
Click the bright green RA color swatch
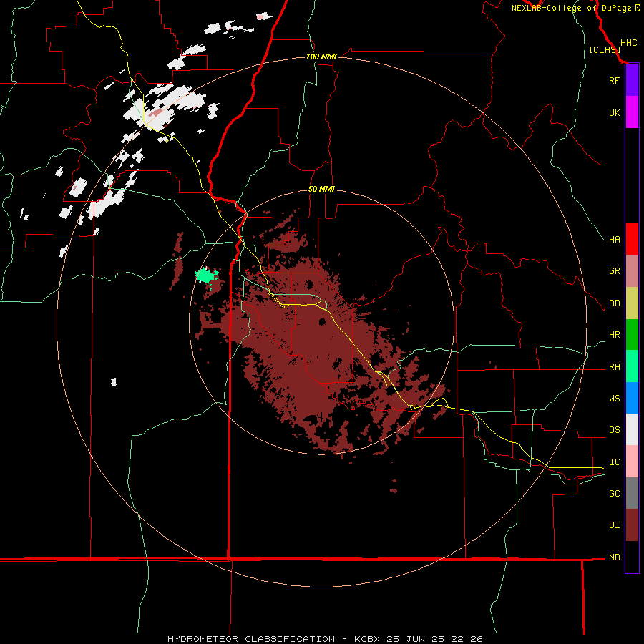click(632, 366)
